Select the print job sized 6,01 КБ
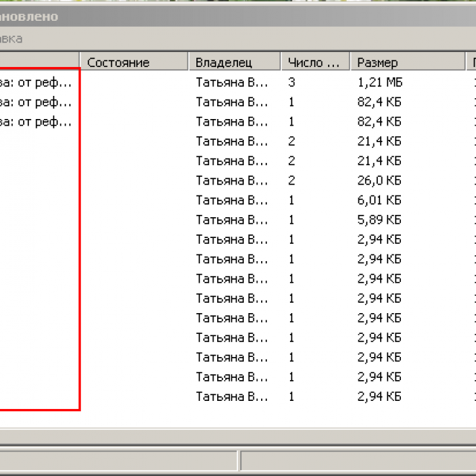The height and width of the screenshot is (476, 476). (379, 200)
